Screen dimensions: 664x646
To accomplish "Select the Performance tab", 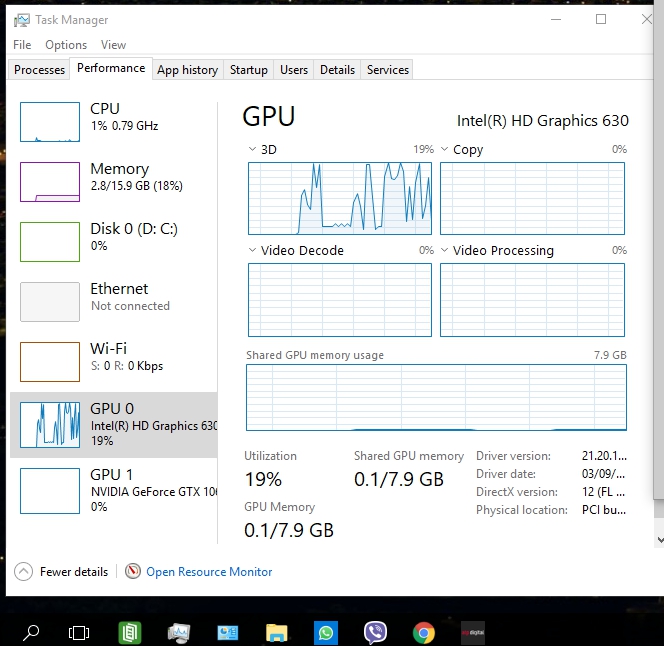I will coord(111,68).
